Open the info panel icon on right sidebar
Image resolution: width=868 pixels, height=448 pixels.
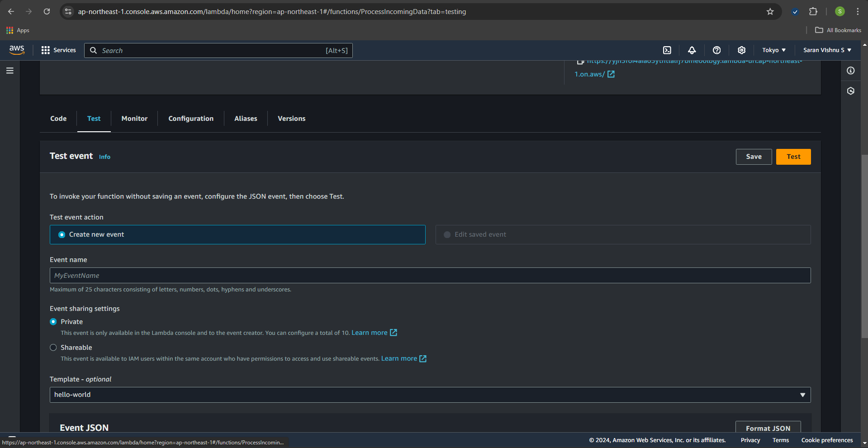pyautogui.click(x=850, y=71)
